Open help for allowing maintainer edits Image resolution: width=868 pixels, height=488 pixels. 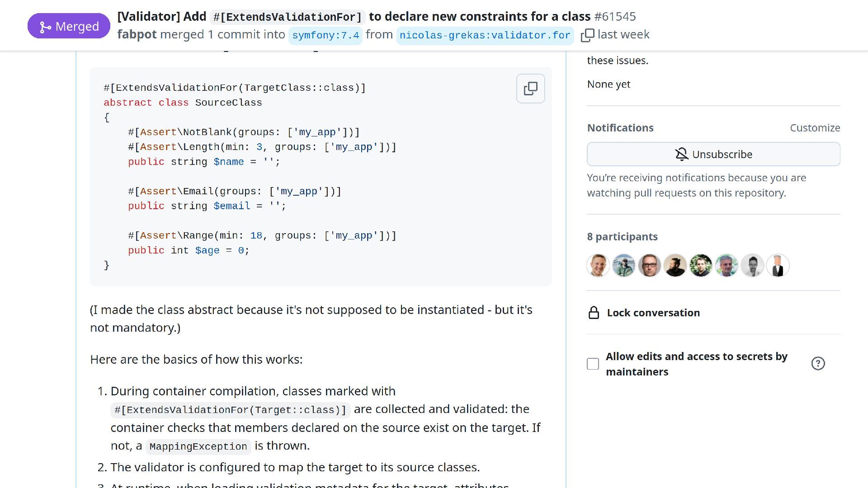818,364
